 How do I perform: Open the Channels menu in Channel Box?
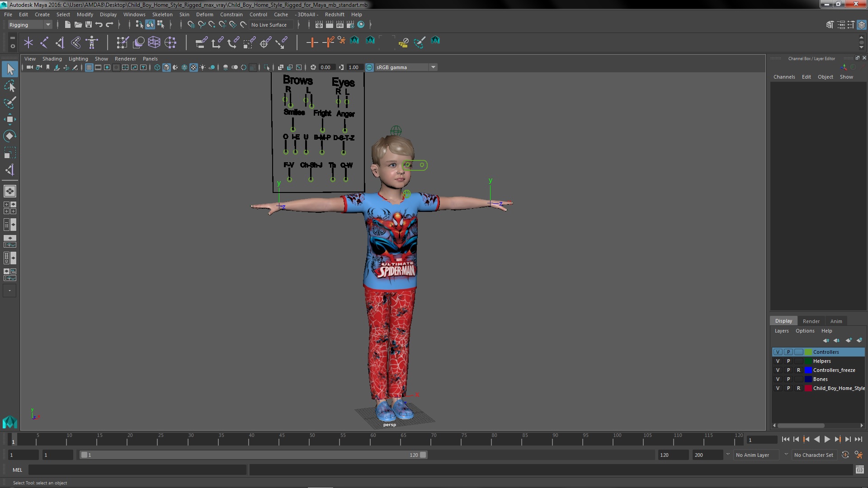pyautogui.click(x=784, y=77)
